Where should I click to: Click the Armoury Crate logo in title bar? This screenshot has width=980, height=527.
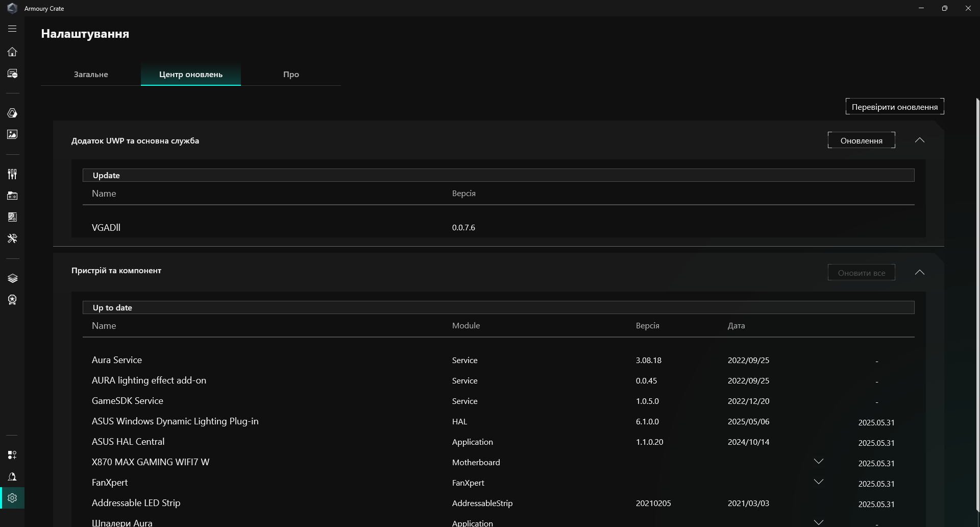(12, 8)
